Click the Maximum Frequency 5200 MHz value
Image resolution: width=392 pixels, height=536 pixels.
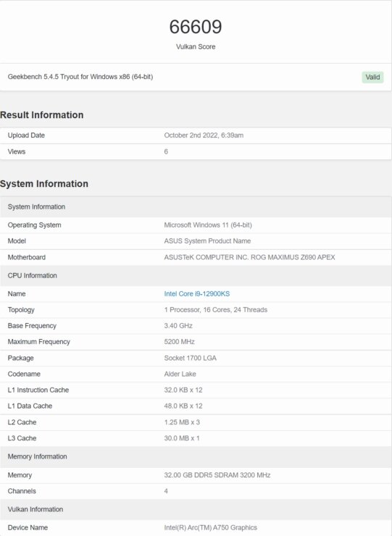(x=179, y=341)
